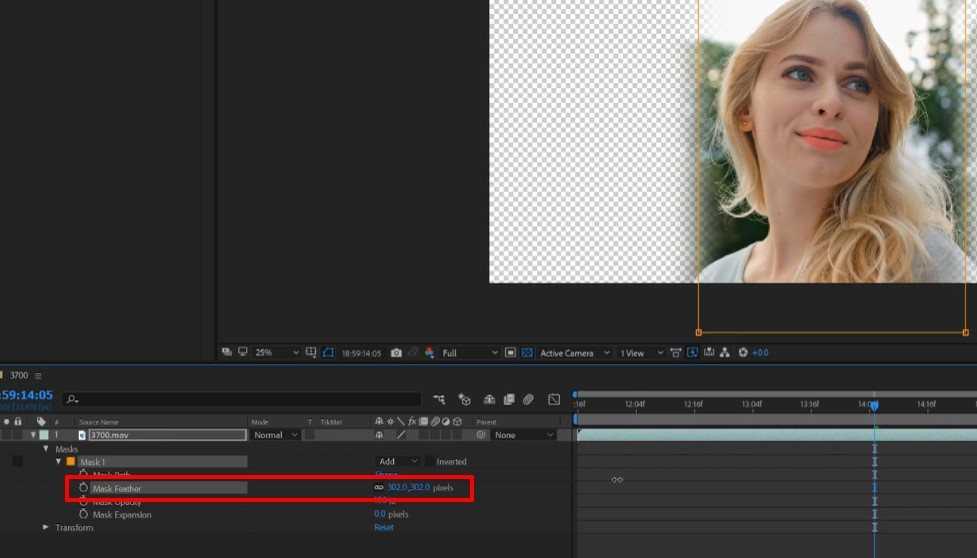Click the Mask Expansion stopwatch icon
Screen dimensions: 977x558
pos(84,514)
